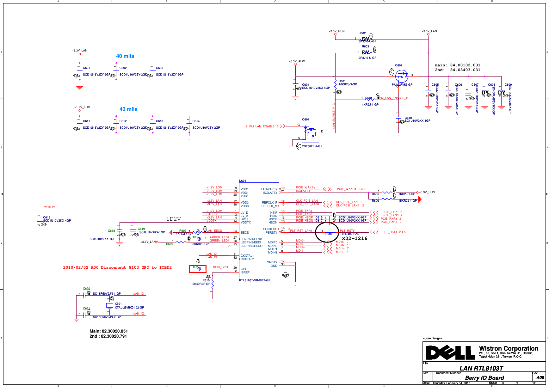The image size is (555, 392).
Task: Select the C601 capacitor symbol
Action: (x=80, y=71)
